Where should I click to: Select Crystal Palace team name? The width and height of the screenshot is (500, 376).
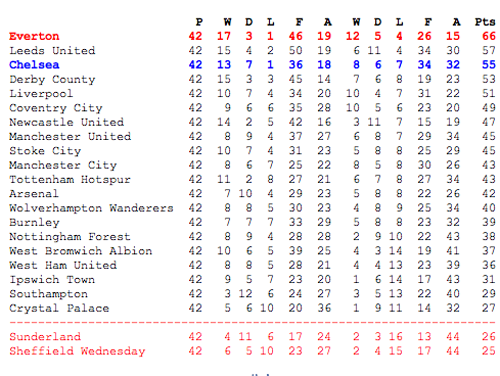tap(59, 308)
